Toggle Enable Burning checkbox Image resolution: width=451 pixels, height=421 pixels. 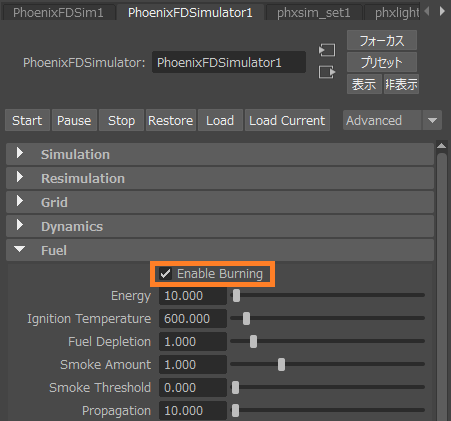click(x=165, y=274)
